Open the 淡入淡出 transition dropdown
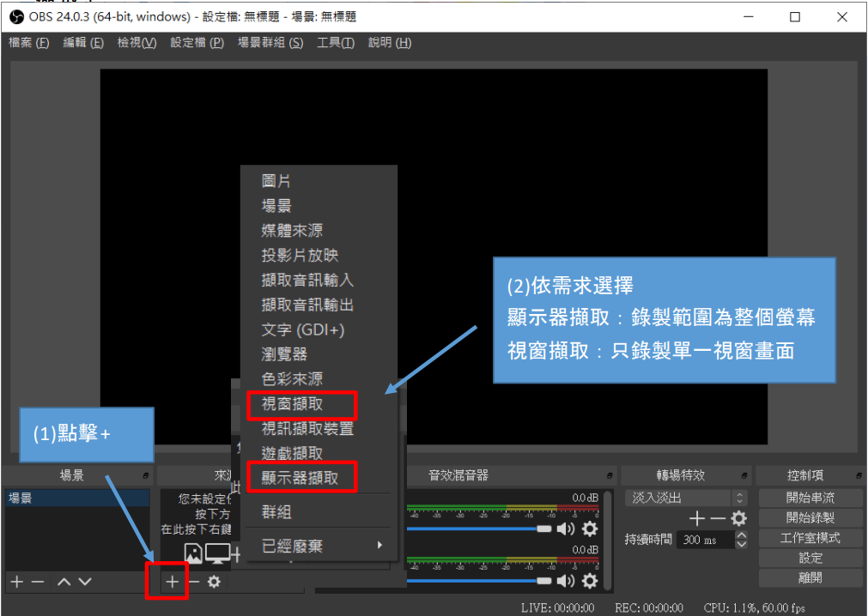Screen dimensions: 868x616 pos(686,498)
